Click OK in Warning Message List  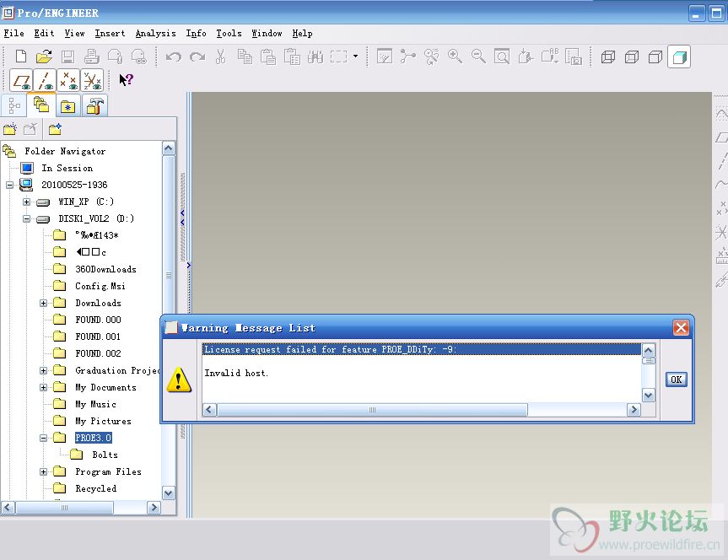(x=676, y=380)
